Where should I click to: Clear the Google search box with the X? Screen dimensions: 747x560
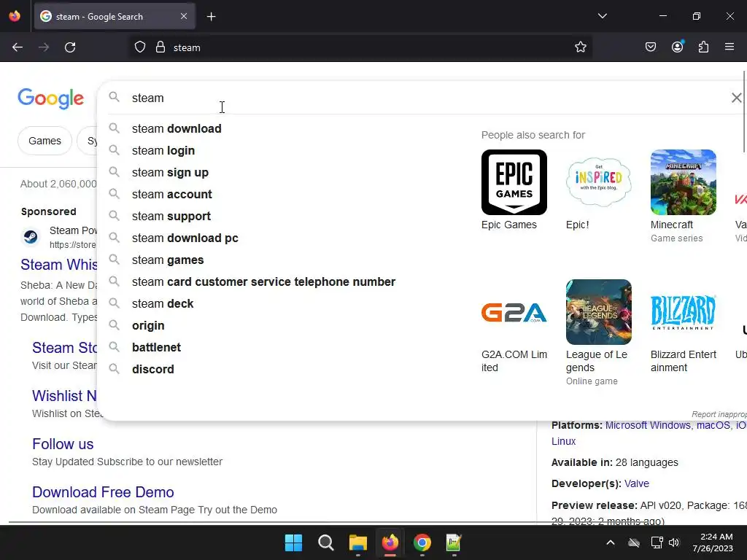click(x=737, y=98)
